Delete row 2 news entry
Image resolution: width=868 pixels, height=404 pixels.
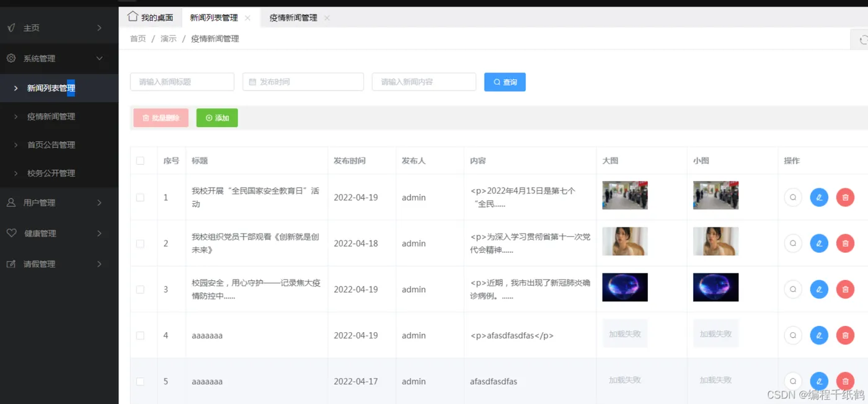(845, 244)
